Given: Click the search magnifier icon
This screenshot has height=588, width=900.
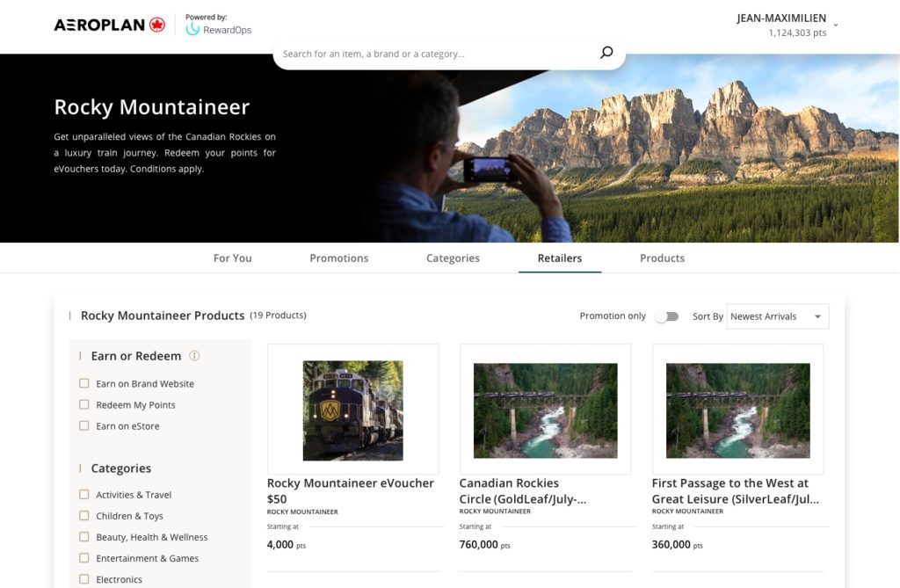Looking at the screenshot, I should coord(606,52).
